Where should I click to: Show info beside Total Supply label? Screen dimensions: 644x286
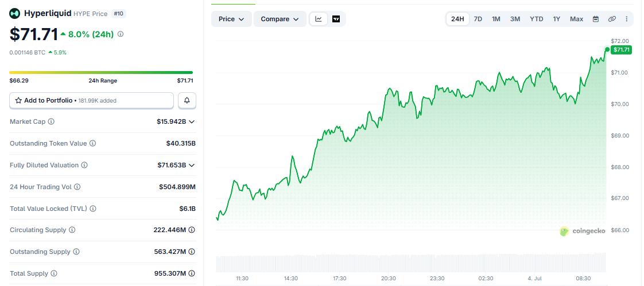54,274
